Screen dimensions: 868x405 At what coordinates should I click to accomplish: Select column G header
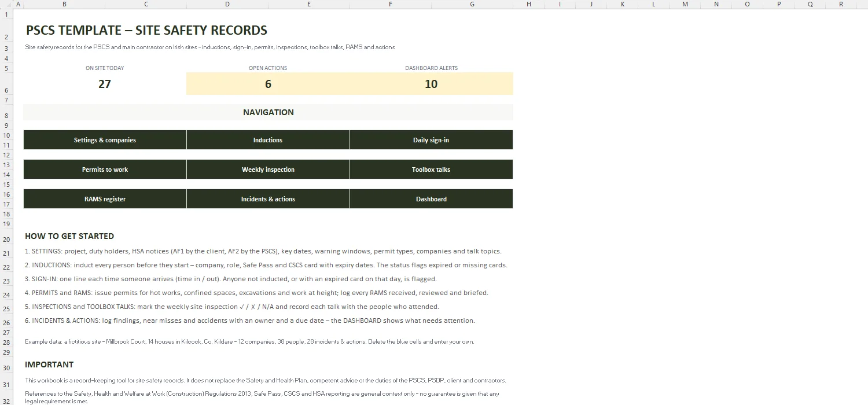point(472,4)
